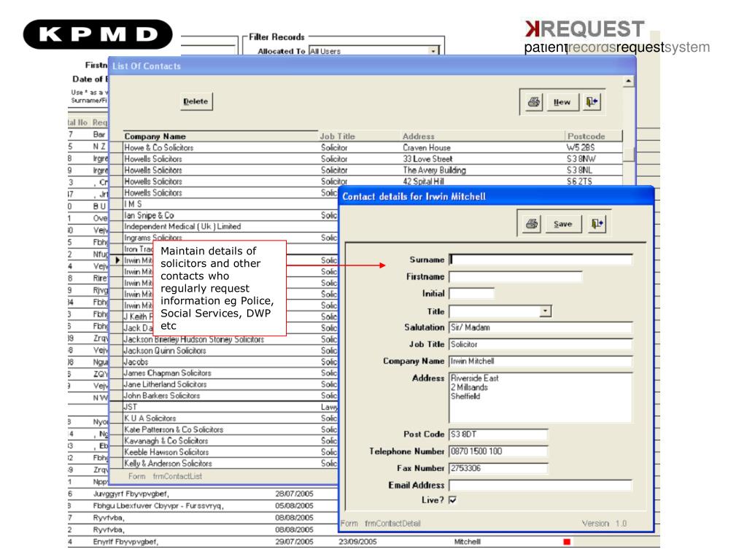Select Kate Patterson & Co Solicitors
747x560 pixels.
coord(231,429)
